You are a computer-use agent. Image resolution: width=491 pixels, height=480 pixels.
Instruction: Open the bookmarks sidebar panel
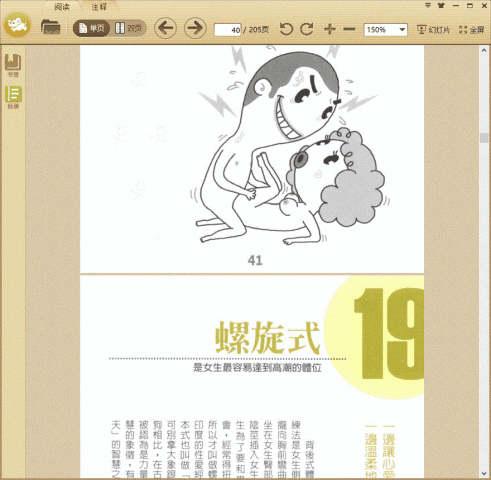tap(13, 65)
